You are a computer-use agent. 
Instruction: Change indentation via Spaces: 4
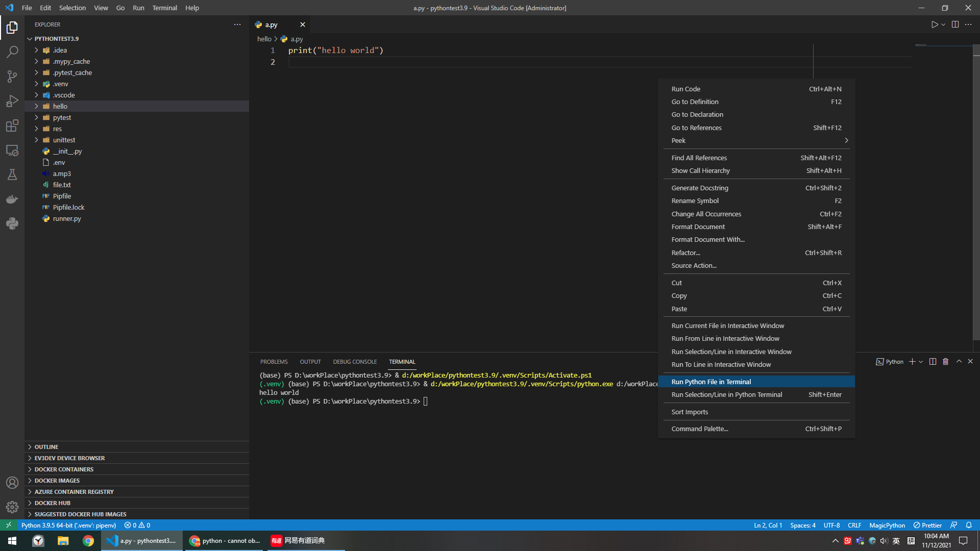coord(802,525)
